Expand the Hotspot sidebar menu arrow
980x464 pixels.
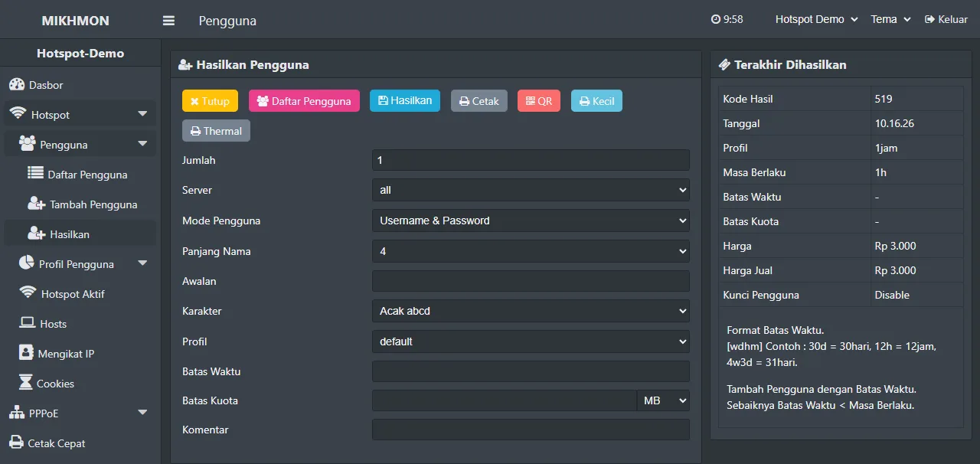(x=142, y=114)
